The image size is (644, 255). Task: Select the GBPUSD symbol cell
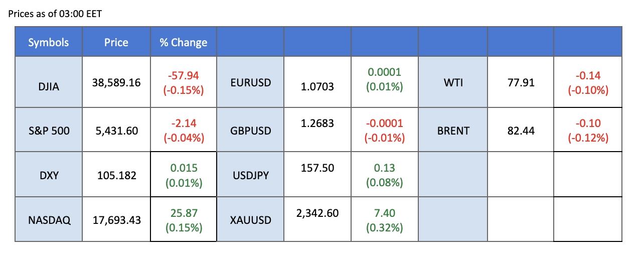click(x=250, y=131)
